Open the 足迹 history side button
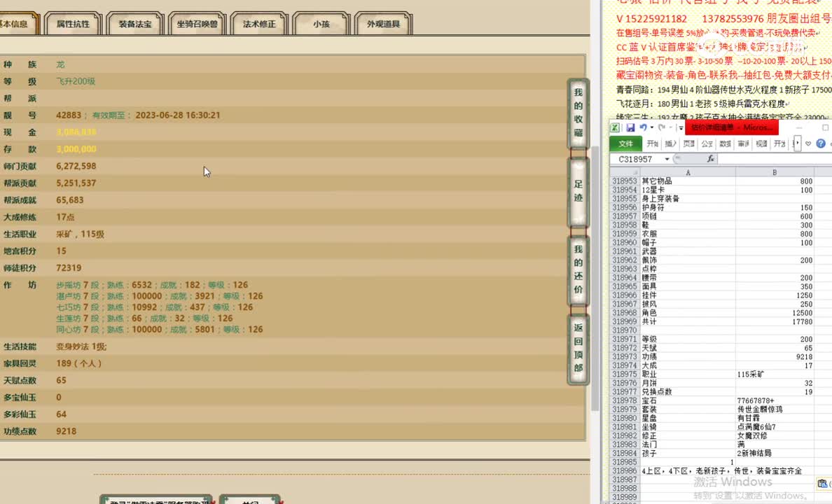Image resolution: width=832 pixels, height=504 pixels. [x=578, y=191]
